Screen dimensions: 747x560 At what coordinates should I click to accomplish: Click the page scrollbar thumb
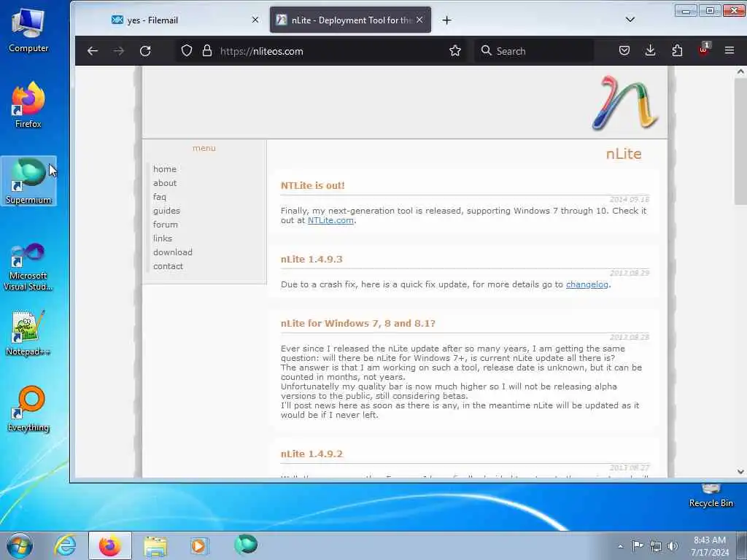(740, 141)
